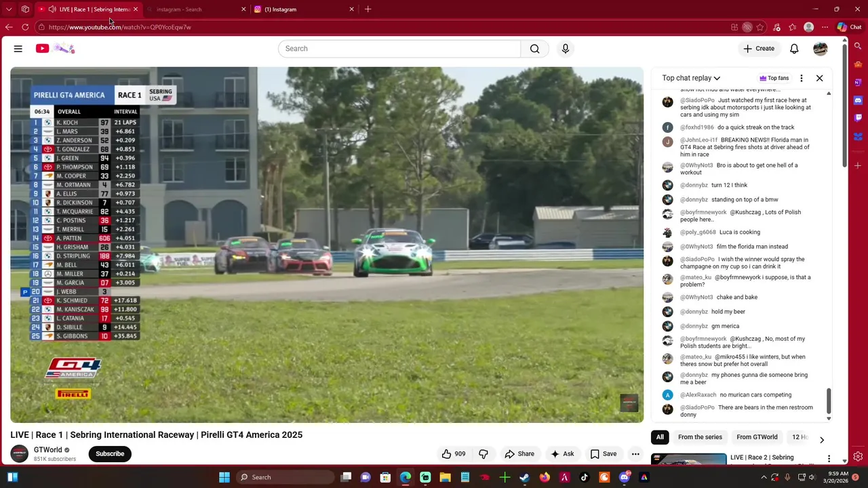Screen dimensions: 868x488
Task: Toggle Top fans chat badge
Action: [774, 78]
